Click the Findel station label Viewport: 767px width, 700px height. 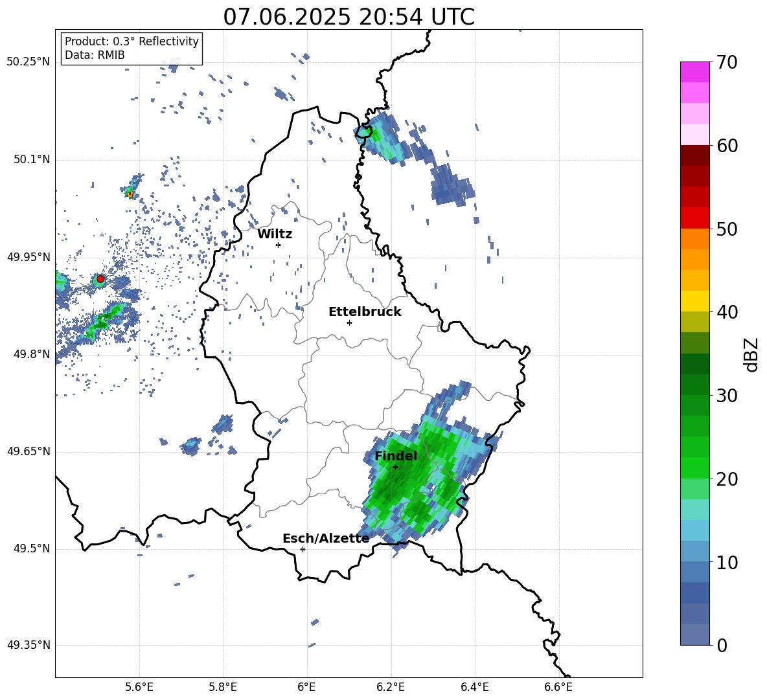[396, 456]
